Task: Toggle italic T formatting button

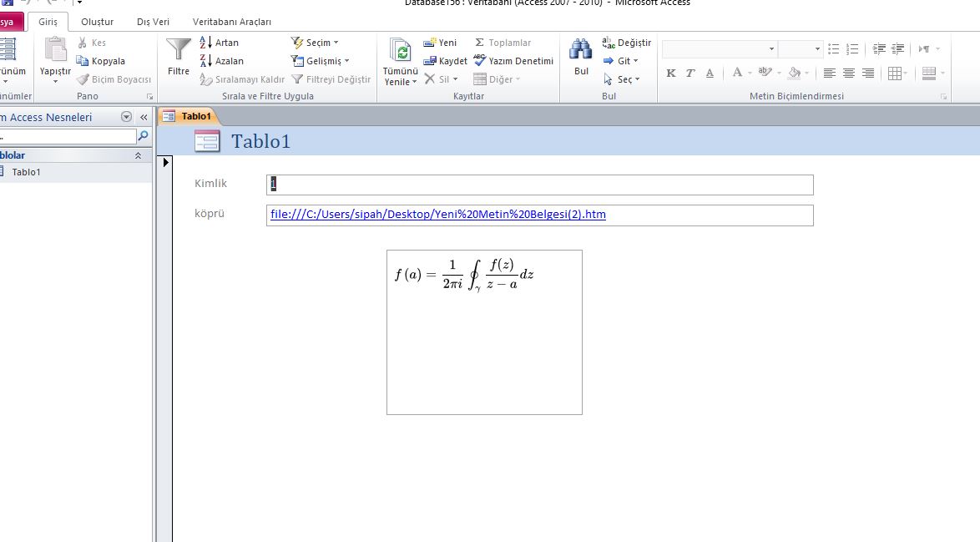Action: [x=690, y=73]
